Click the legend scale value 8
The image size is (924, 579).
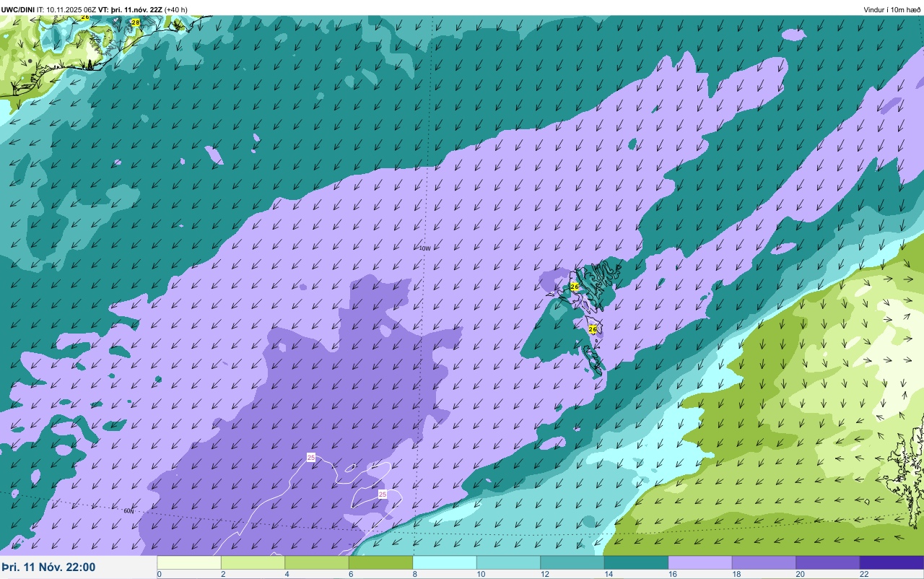click(x=415, y=574)
